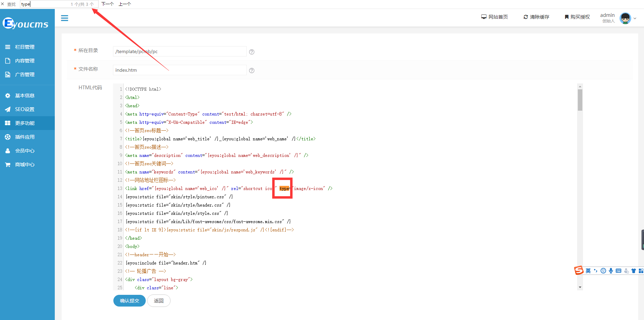
Task: Open the soft keyboard icon in IME toolbar
Action: pyautogui.click(x=619, y=271)
